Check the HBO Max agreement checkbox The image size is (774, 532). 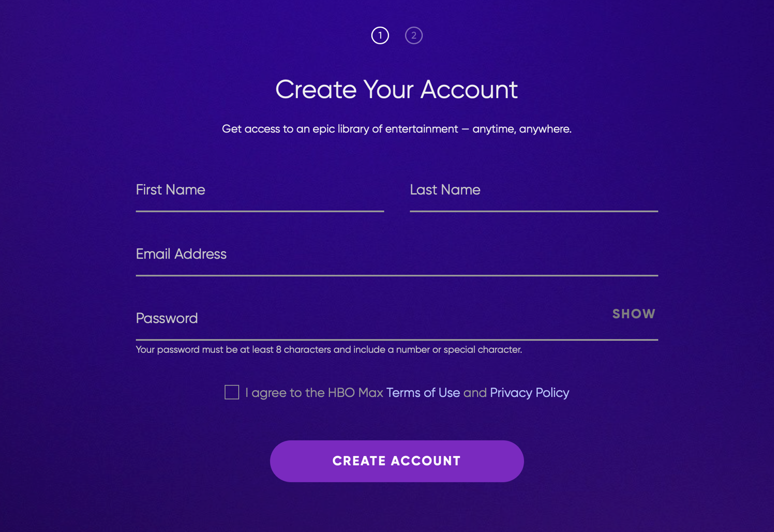[x=232, y=393]
